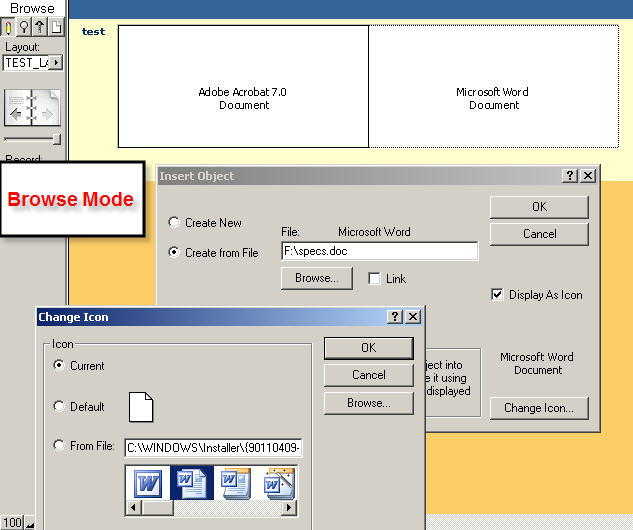Choose the highlighted Word document icon
633x530 pixels.
(x=192, y=483)
